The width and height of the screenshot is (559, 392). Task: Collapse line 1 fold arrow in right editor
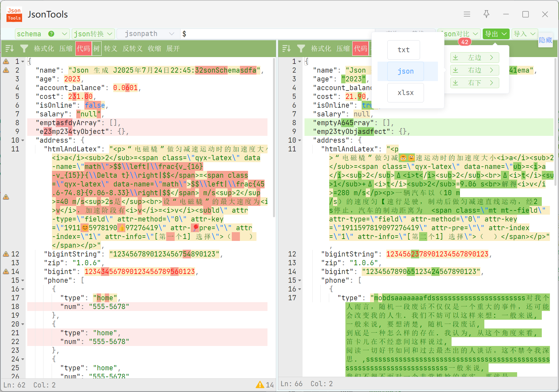tap(300, 61)
